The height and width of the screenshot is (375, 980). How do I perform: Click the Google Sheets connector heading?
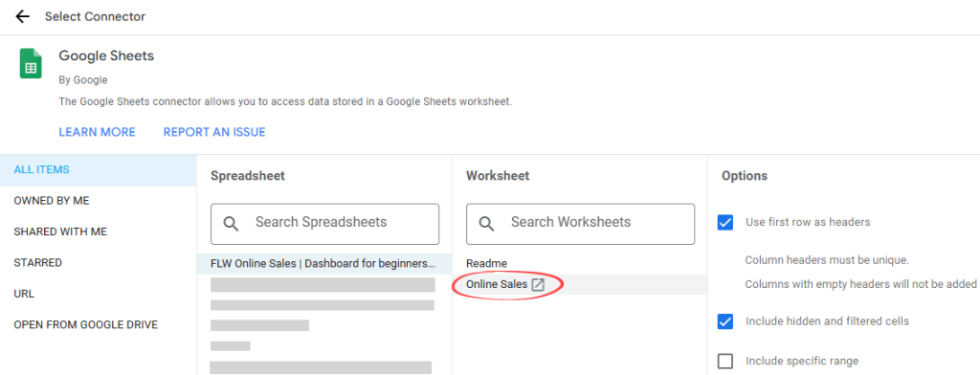pos(106,55)
